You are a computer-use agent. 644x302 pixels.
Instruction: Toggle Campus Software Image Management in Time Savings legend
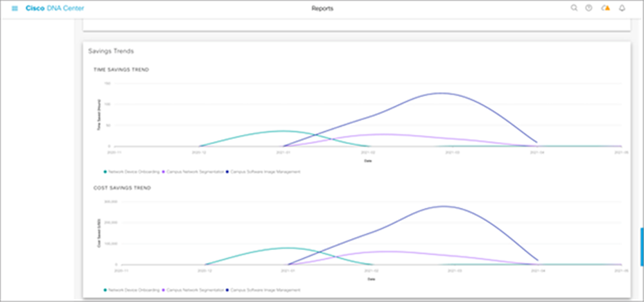(263, 172)
